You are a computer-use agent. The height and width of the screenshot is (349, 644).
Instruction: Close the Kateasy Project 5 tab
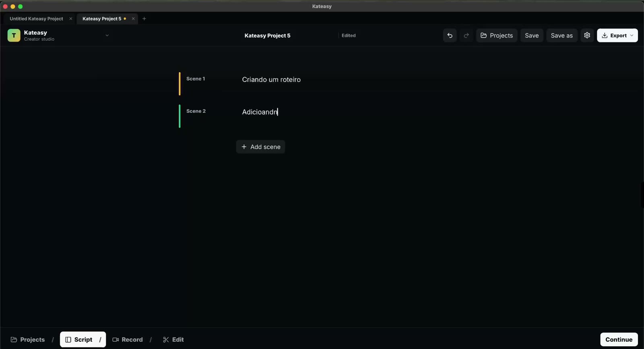[133, 19]
